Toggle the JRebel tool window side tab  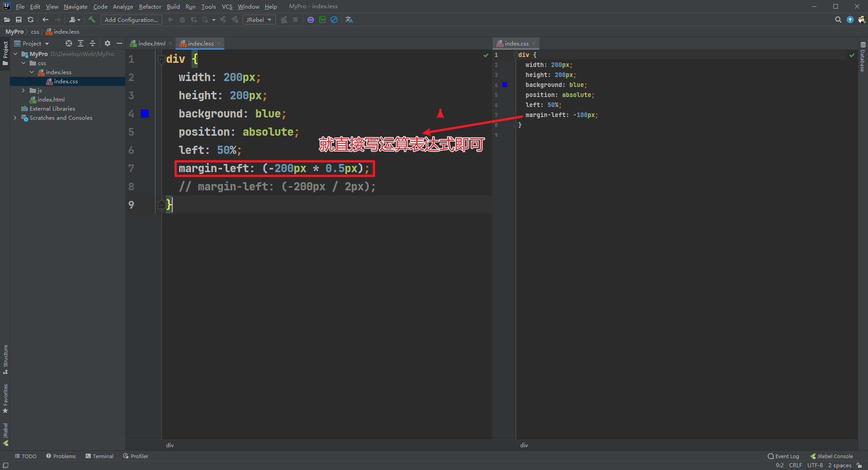5,434
